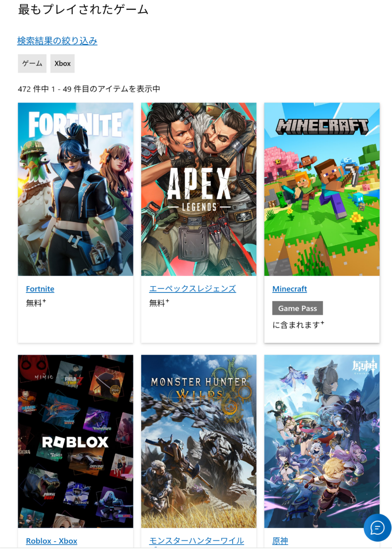Select the Minecraft cover artwork
The height and width of the screenshot is (551, 392).
pos(322,189)
